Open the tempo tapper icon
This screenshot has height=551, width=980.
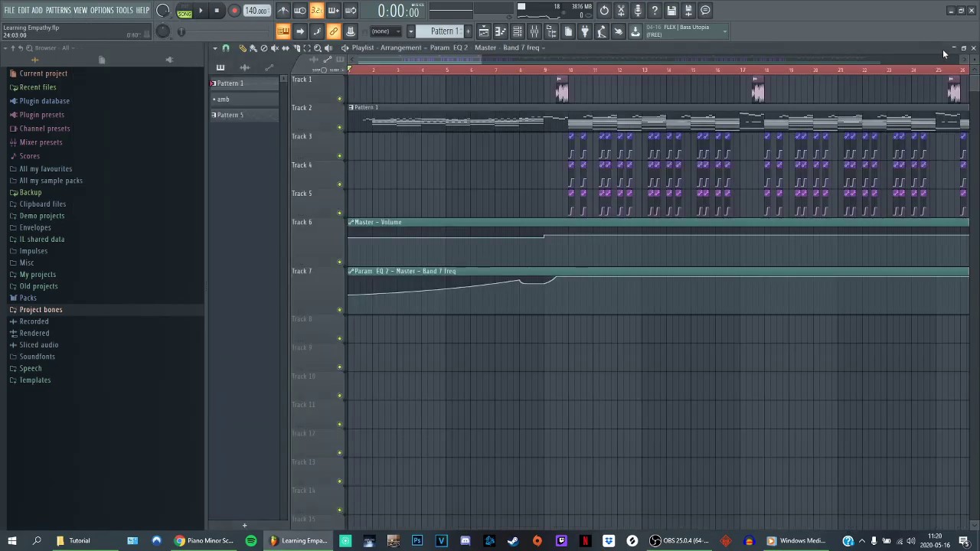coord(602,31)
